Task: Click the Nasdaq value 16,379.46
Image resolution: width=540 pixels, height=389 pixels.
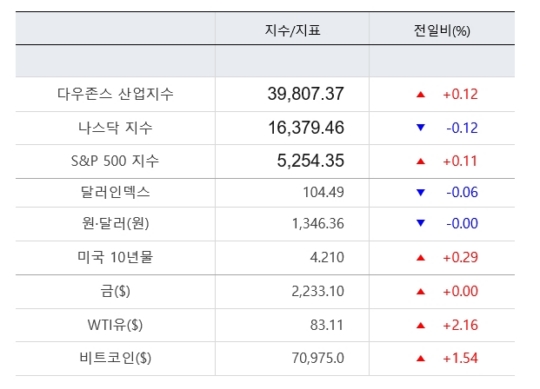Action: pyautogui.click(x=306, y=128)
